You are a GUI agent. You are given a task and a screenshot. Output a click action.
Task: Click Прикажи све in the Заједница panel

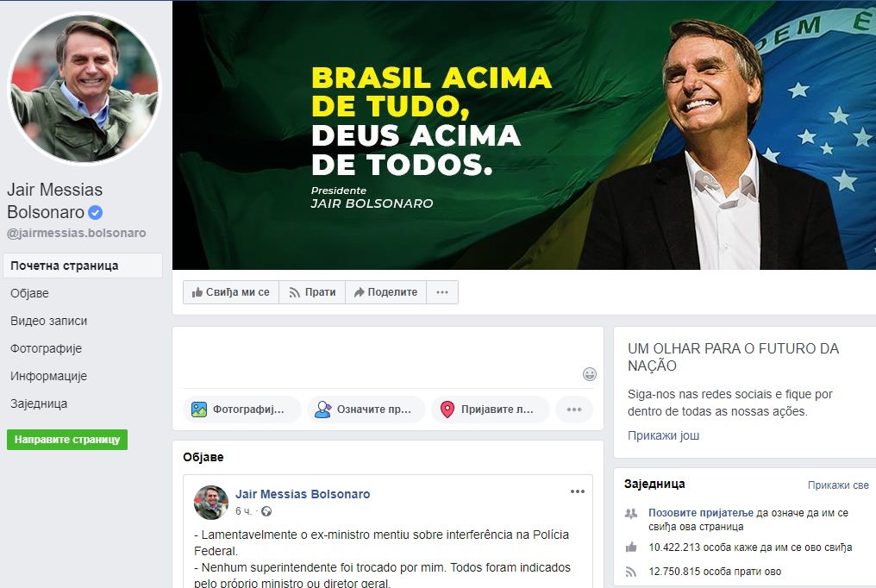(x=838, y=485)
